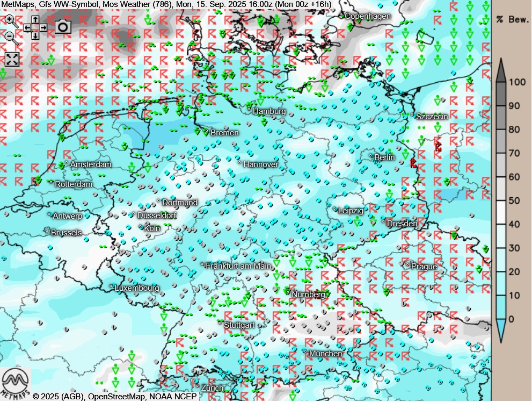Select Hamburg city marker

click(x=250, y=110)
